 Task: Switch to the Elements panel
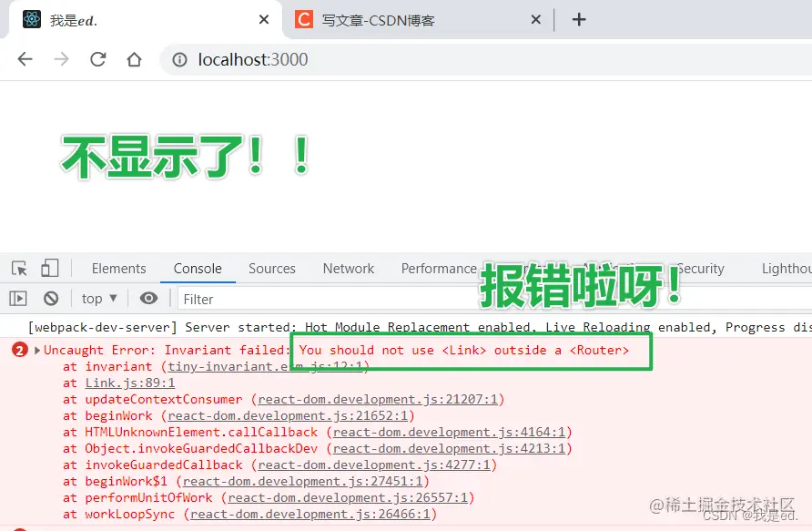pyautogui.click(x=118, y=268)
